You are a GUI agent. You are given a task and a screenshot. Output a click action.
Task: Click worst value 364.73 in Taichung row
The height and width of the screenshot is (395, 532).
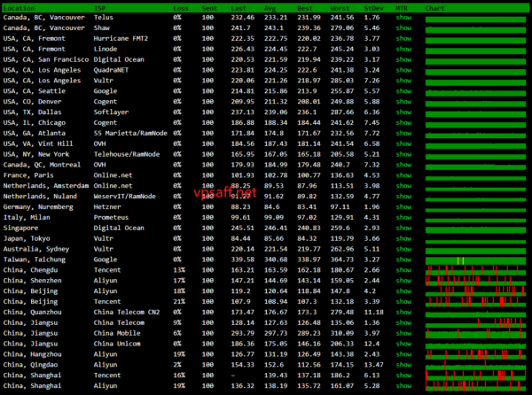(x=342, y=259)
